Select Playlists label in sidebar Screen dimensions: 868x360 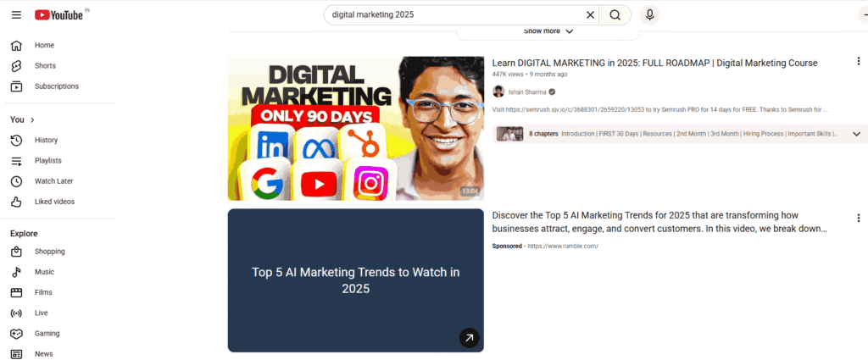click(48, 160)
